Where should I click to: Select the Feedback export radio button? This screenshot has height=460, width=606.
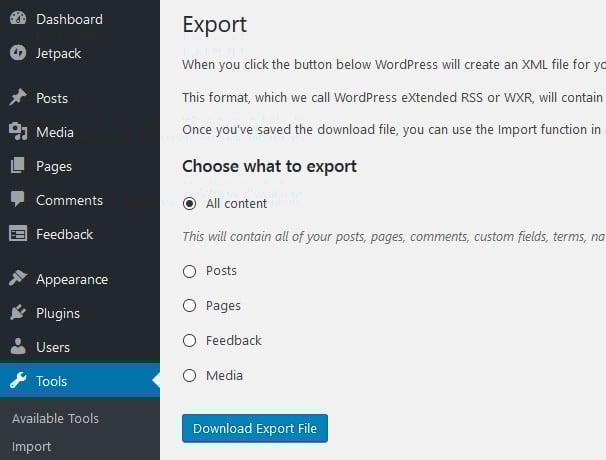pos(189,341)
